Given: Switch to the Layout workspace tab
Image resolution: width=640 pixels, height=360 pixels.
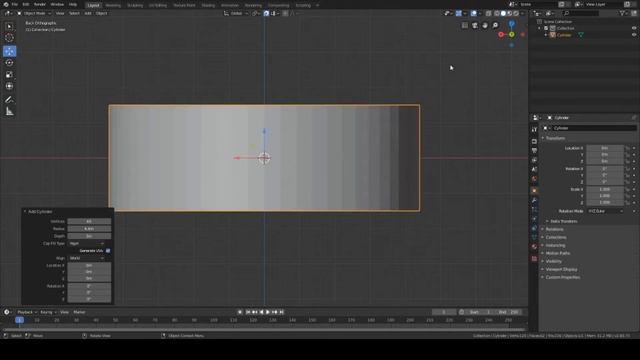Looking at the screenshot, I should 93,5.
